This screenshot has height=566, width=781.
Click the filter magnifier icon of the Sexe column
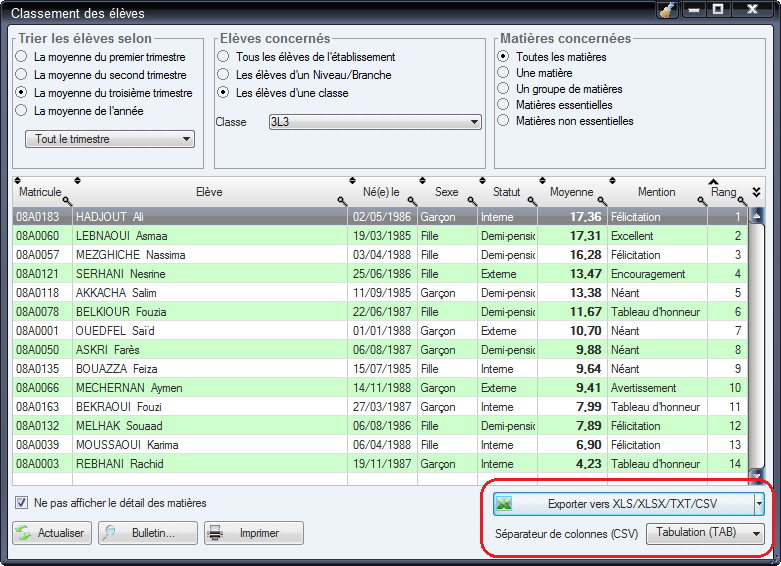[472, 201]
